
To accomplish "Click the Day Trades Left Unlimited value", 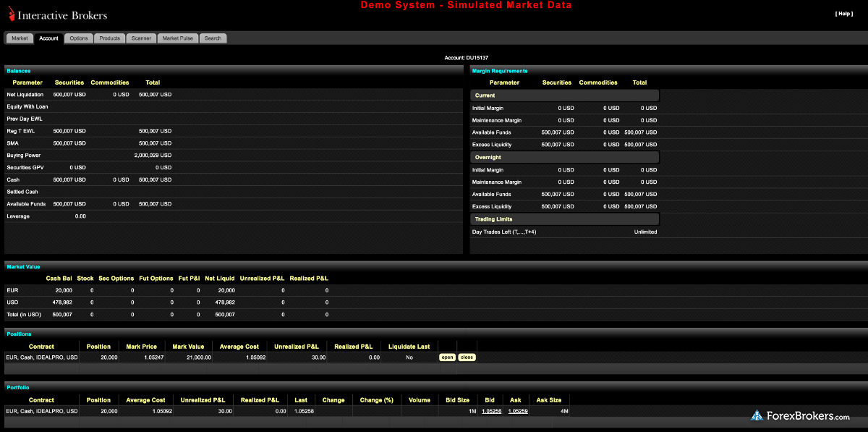I will click(645, 232).
